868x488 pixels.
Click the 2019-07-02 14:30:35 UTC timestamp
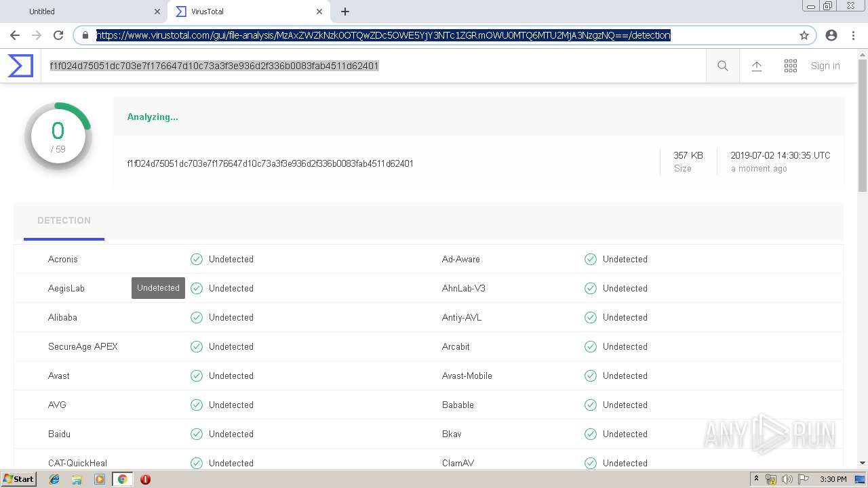(x=781, y=155)
